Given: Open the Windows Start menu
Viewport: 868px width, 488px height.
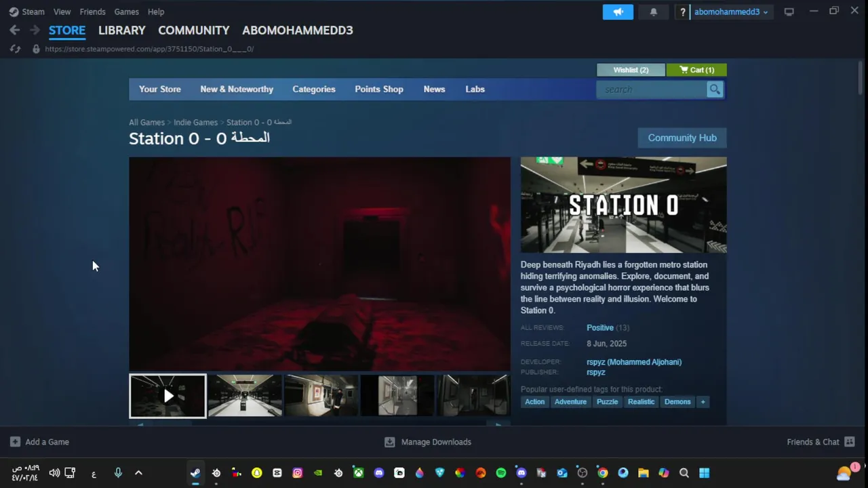Looking at the screenshot, I should click(705, 473).
